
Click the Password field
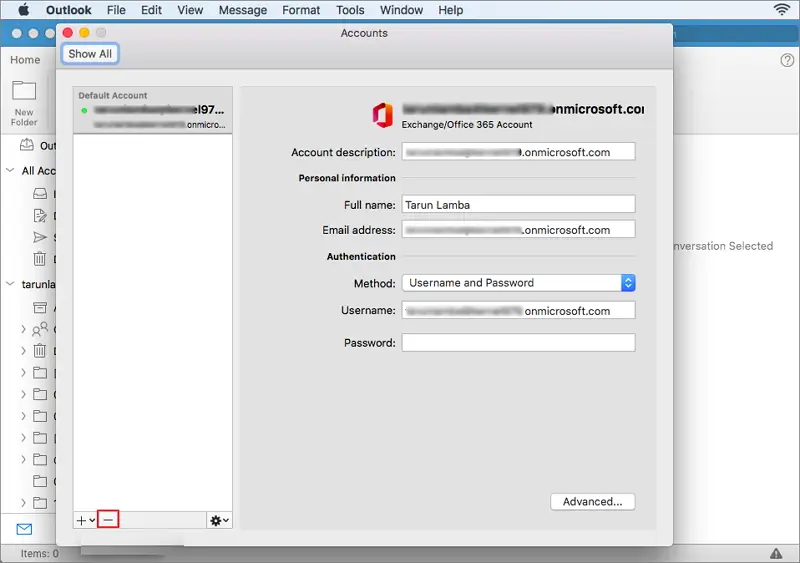518,342
